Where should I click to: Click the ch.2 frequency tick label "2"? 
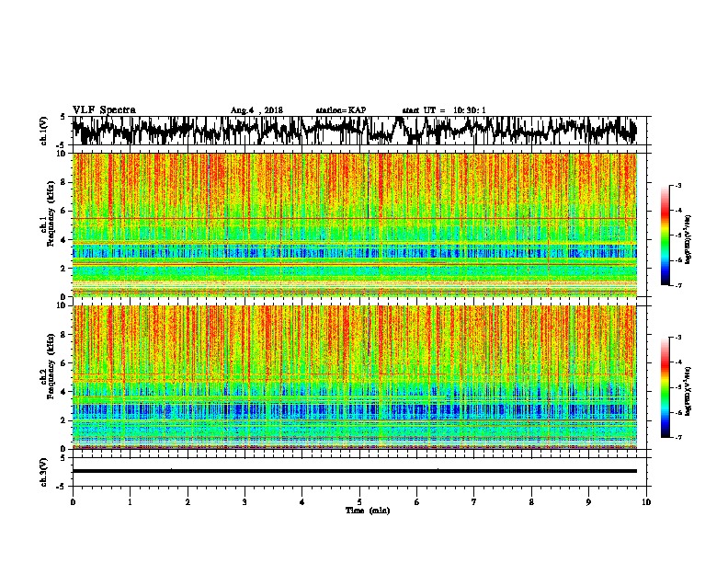(x=64, y=420)
